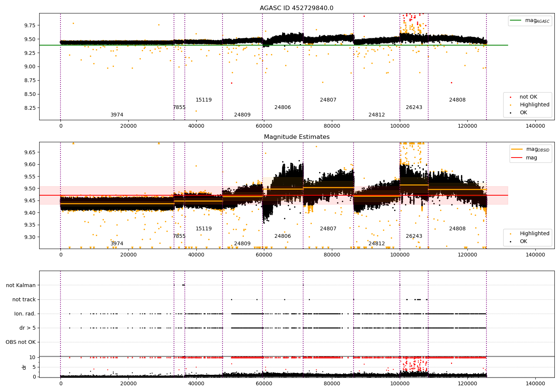Click the 140000 x-axis tick in the bottom plot

[535, 383]
